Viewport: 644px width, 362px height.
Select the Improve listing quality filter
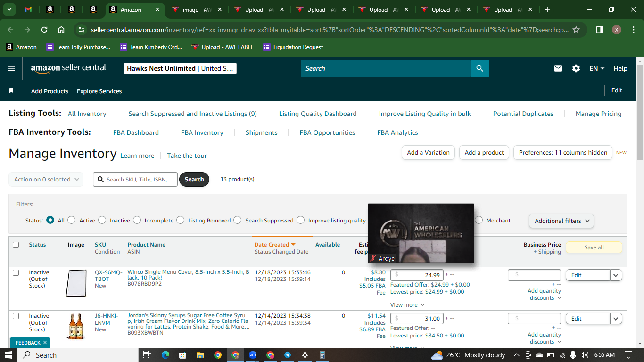coord(301,220)
